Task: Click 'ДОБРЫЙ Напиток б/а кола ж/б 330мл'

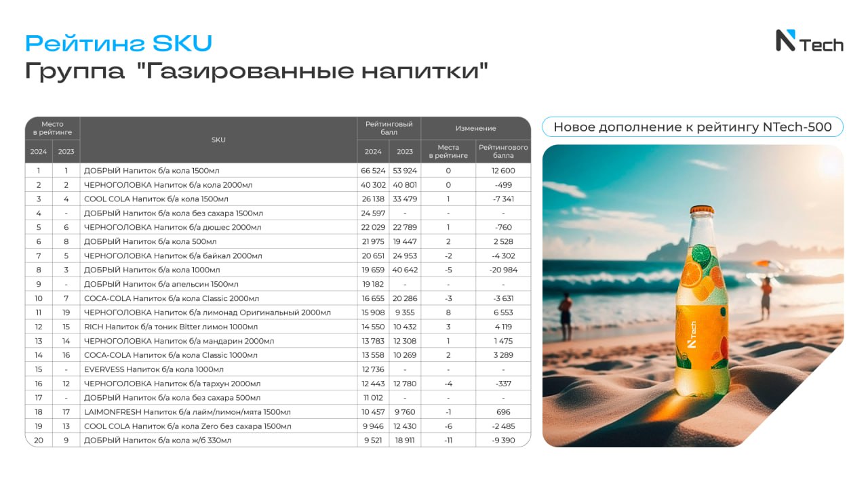Action: pyautogui.click(x=157, y=441)
